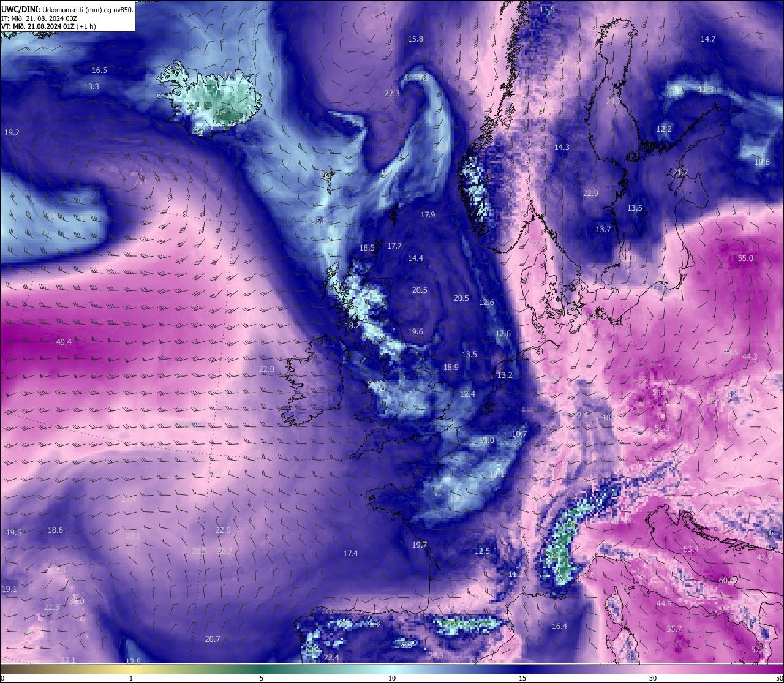Click the 14.7 value in the top-right corner

708,39
